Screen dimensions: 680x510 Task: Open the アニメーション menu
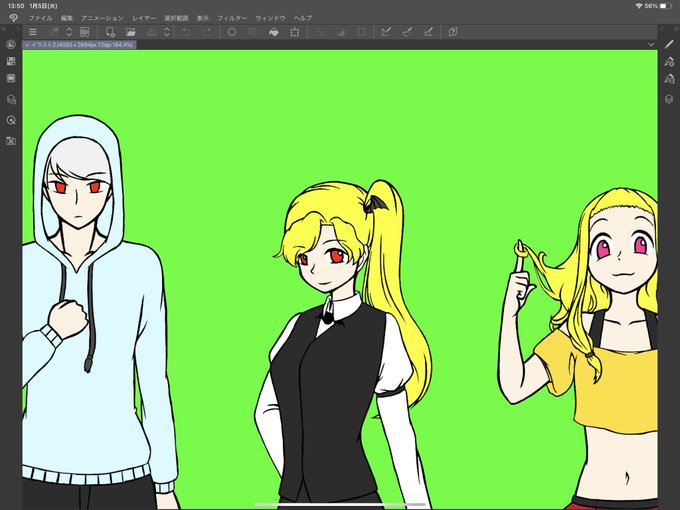(102, 18)
